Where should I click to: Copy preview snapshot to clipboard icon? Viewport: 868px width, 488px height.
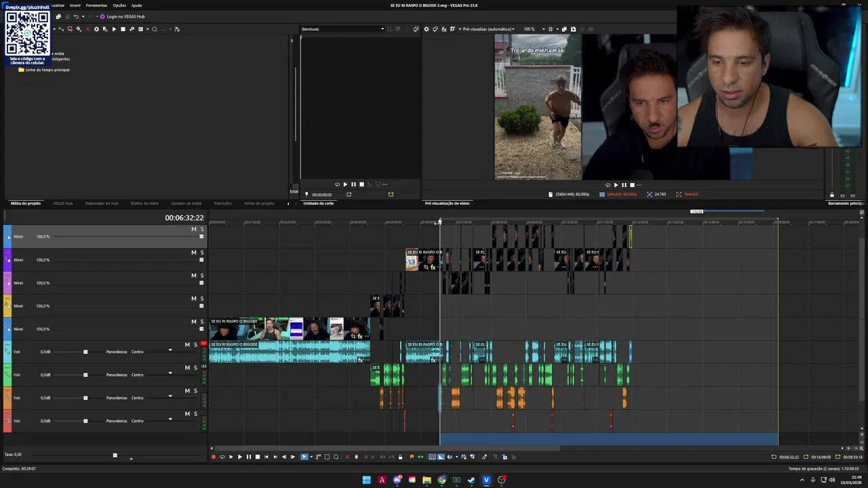[x=564, y=29]
